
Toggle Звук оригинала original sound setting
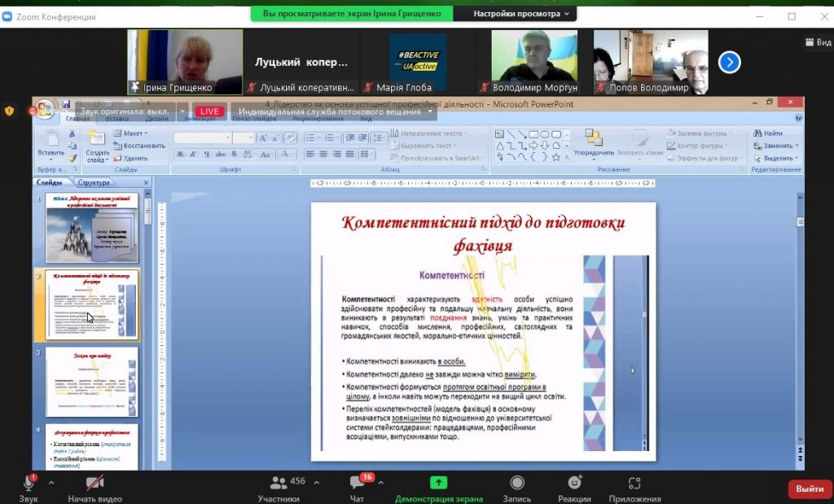point(124,112)
